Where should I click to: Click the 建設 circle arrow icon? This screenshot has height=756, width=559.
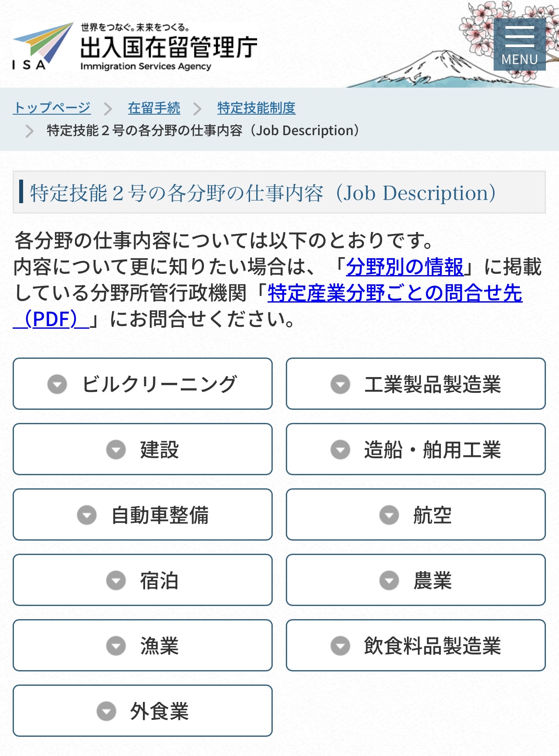pos(116,450)
